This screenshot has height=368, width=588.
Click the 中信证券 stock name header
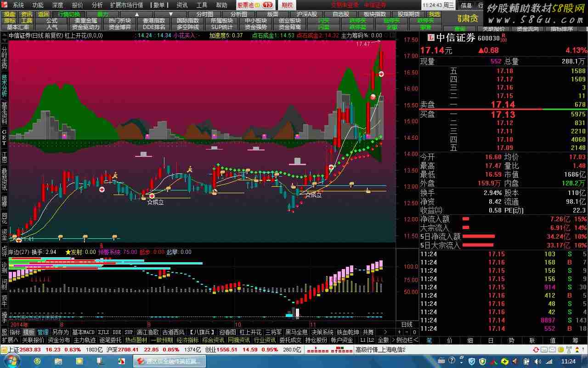click(x=456, y=38)
